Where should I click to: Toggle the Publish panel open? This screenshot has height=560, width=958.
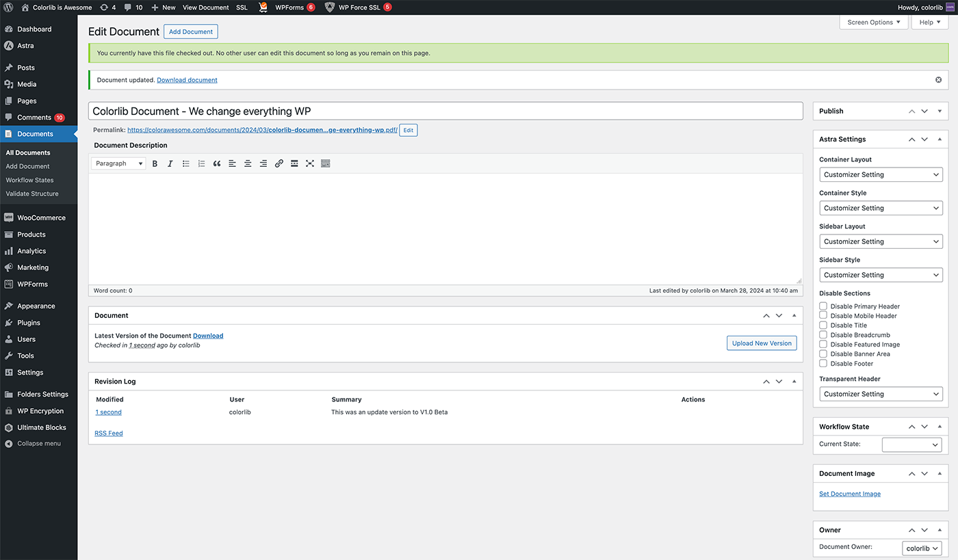940,111
